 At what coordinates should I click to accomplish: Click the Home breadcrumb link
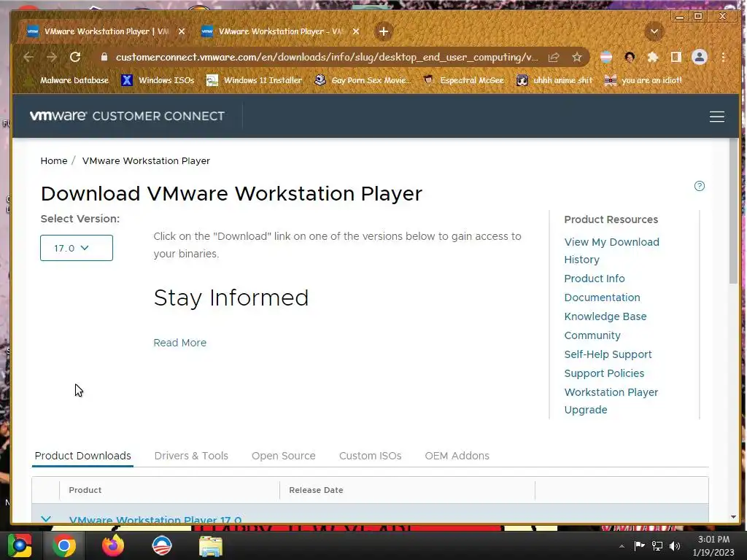coord(54,161)
